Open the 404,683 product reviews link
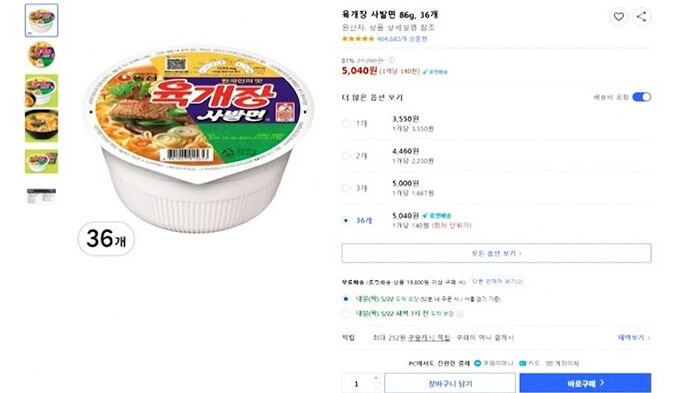 pyautogui.click(x=402, y=39)
